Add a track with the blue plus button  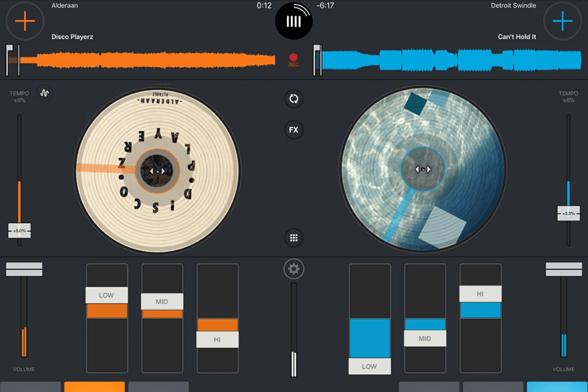[562, 21]
